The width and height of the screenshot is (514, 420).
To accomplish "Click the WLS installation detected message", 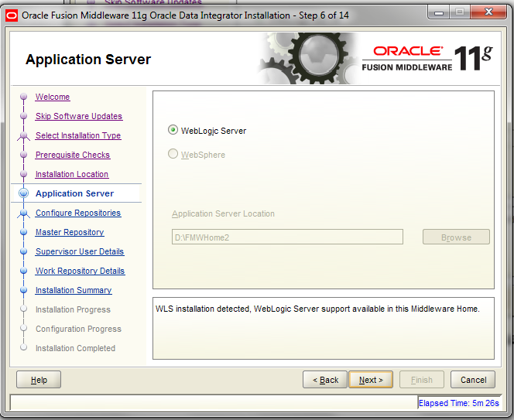I will click(317, 309).
